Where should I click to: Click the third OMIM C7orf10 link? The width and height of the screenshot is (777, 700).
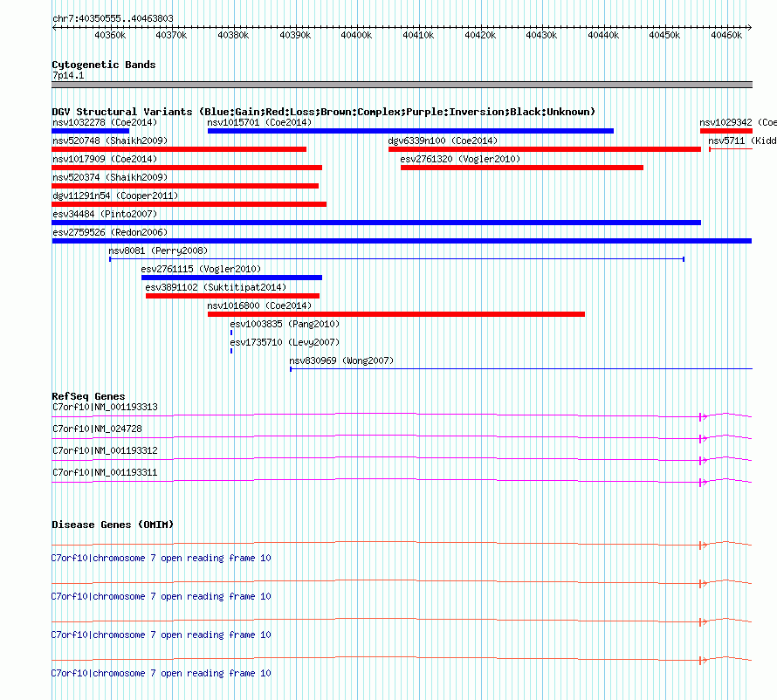(x=161, y=635)
